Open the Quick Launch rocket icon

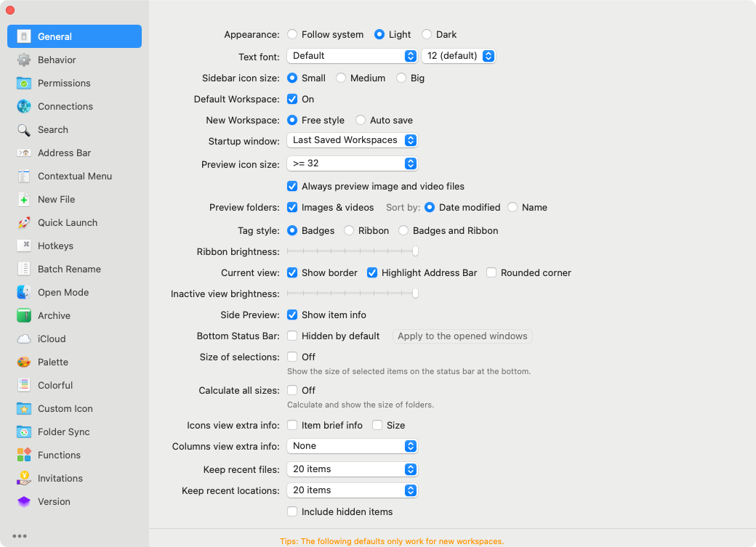click(x=23, y=223)
